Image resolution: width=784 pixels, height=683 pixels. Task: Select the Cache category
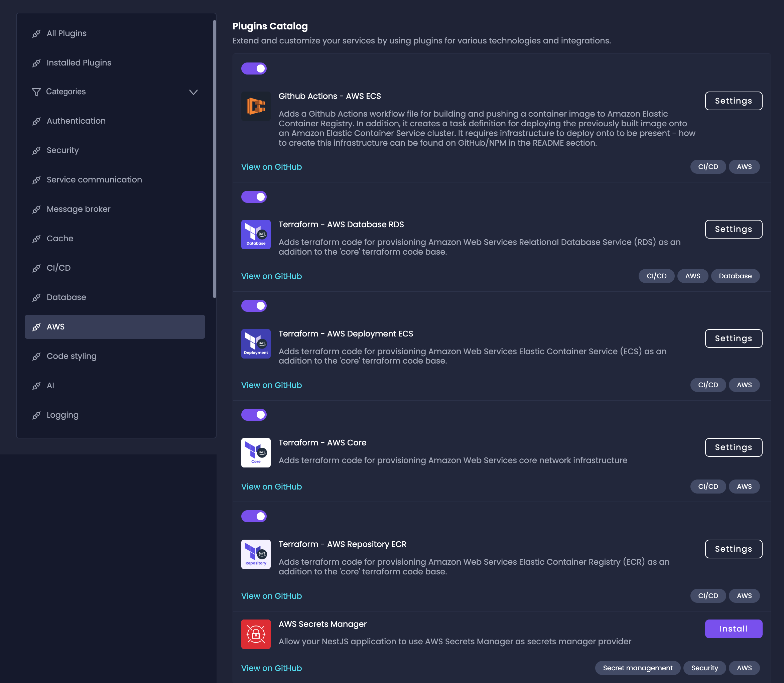pos(115,238)
